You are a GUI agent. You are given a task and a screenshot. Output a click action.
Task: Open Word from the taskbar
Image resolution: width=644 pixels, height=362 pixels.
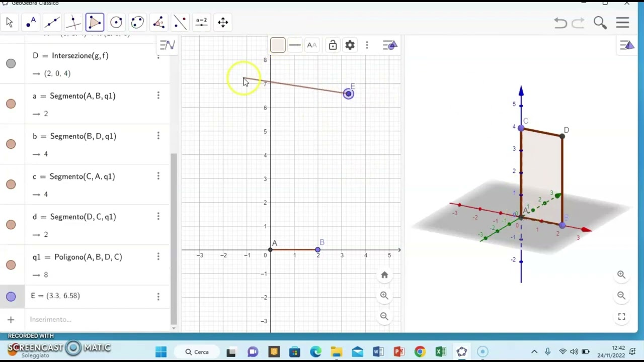click(378, 352)
